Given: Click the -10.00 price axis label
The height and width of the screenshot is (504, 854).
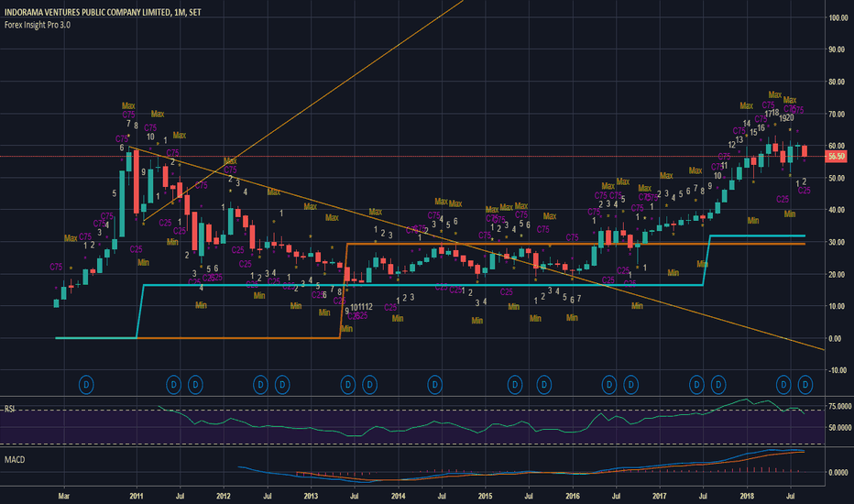Looking at the screenshot, I should point(838,370).
